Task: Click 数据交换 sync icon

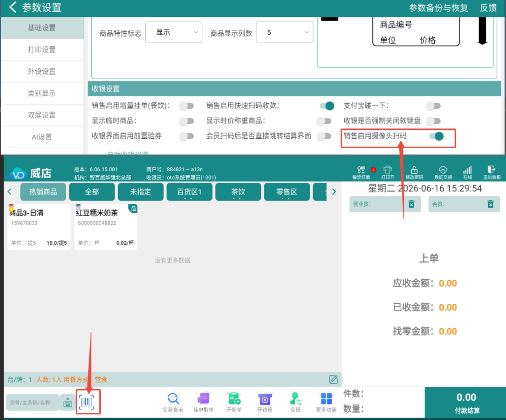Action: tap(443, 172)
